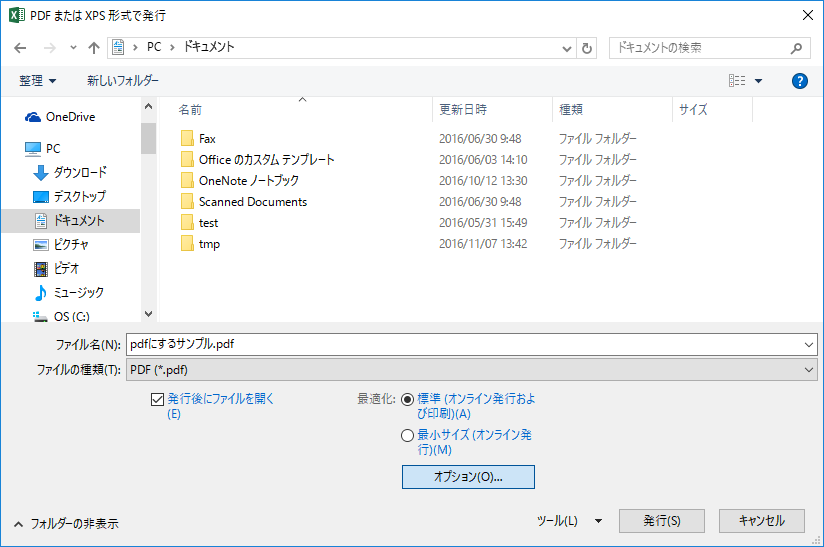The image size is (824, 547).
Task: Click the navigation pane scrollbar thumb
Action: (x=148, y=138)
